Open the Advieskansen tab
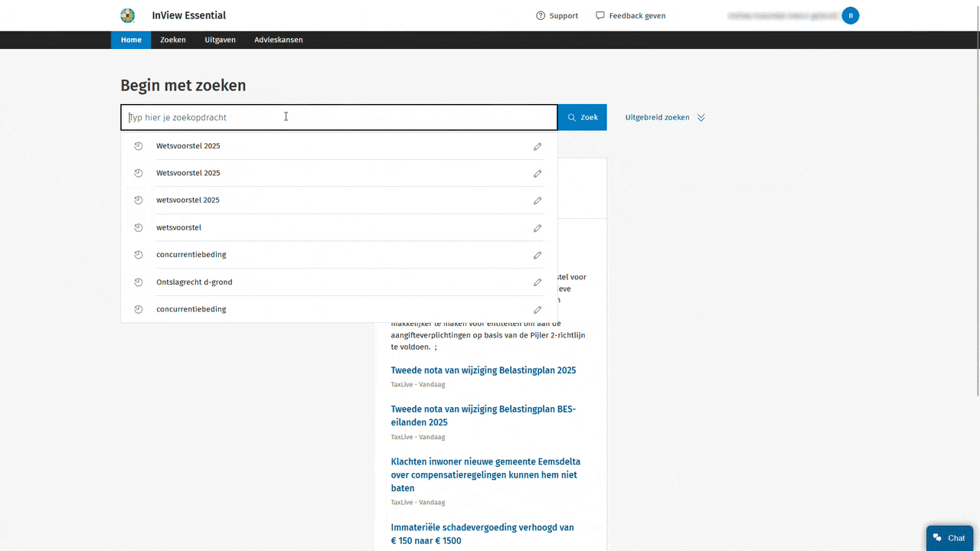This screenshot has height=551, width=980. (278, 40)
